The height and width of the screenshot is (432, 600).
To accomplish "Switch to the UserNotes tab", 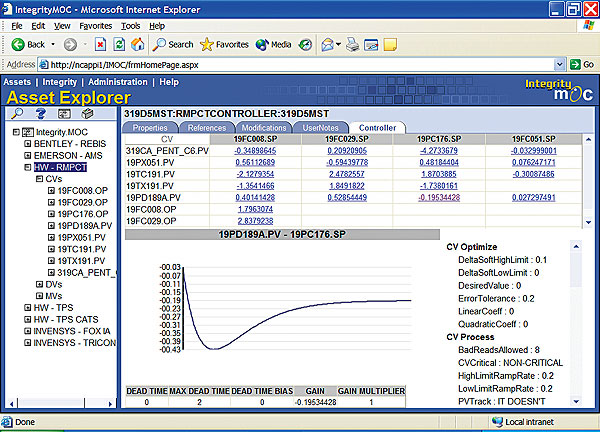I will tap(321, 128).
